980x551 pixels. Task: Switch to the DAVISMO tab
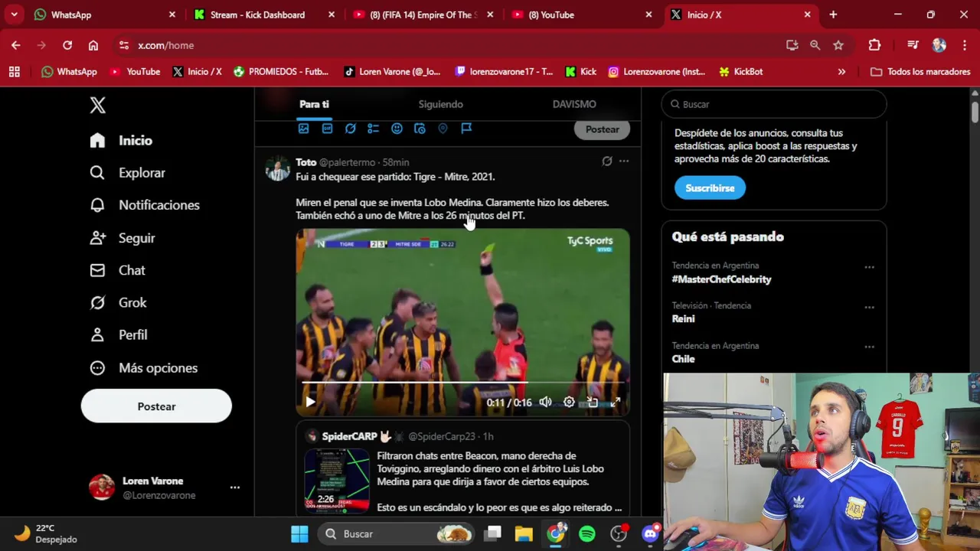pos(574,104)
